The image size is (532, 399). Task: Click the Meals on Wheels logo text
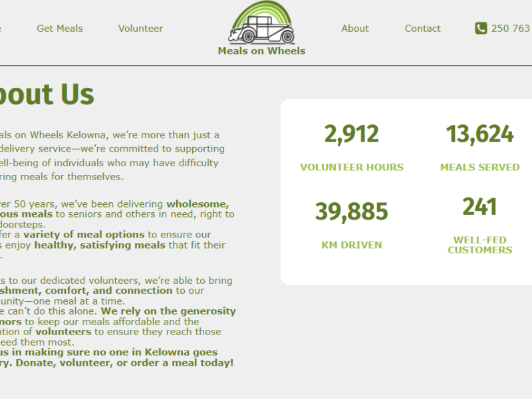tap(261, 51)
